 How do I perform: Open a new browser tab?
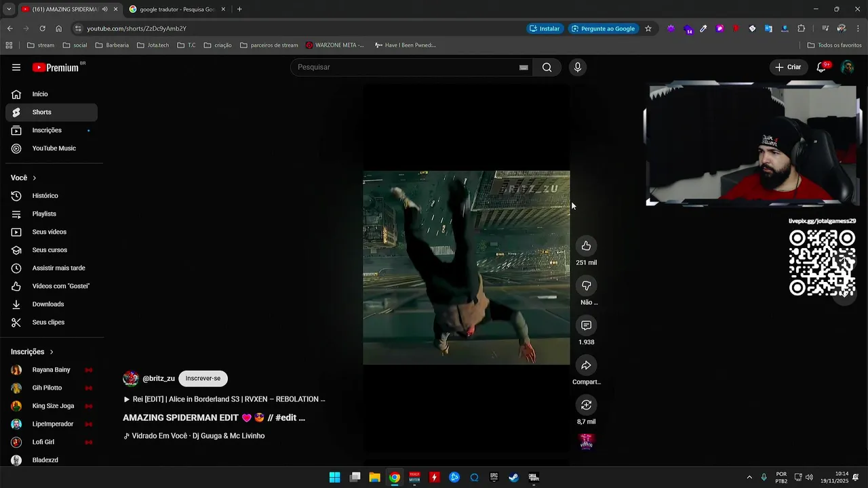tap(239, 9)
